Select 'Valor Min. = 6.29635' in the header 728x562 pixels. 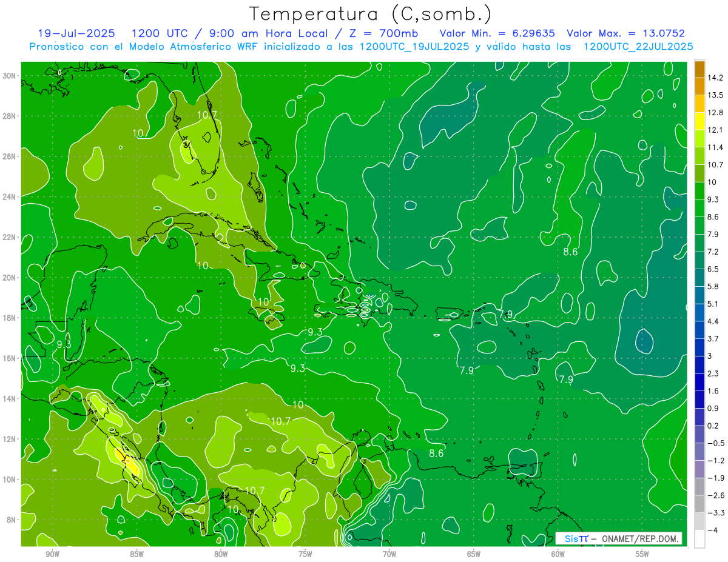[x=497, y=33]
